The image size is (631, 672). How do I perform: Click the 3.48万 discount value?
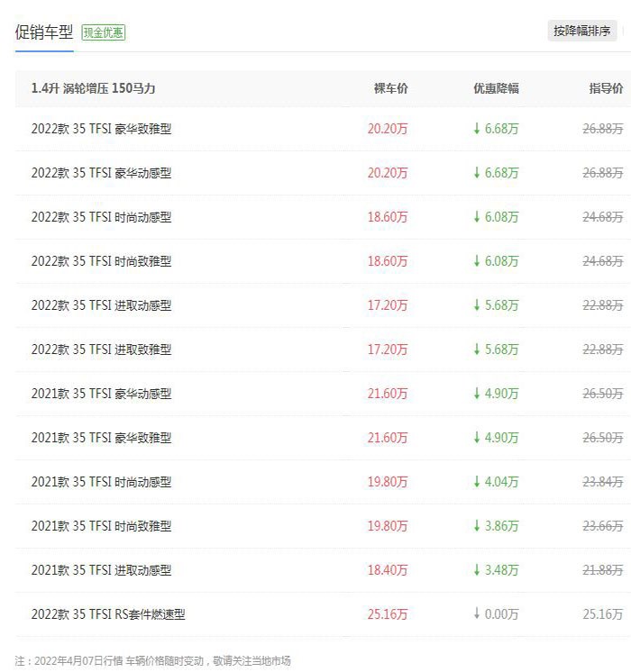(496, 570)
